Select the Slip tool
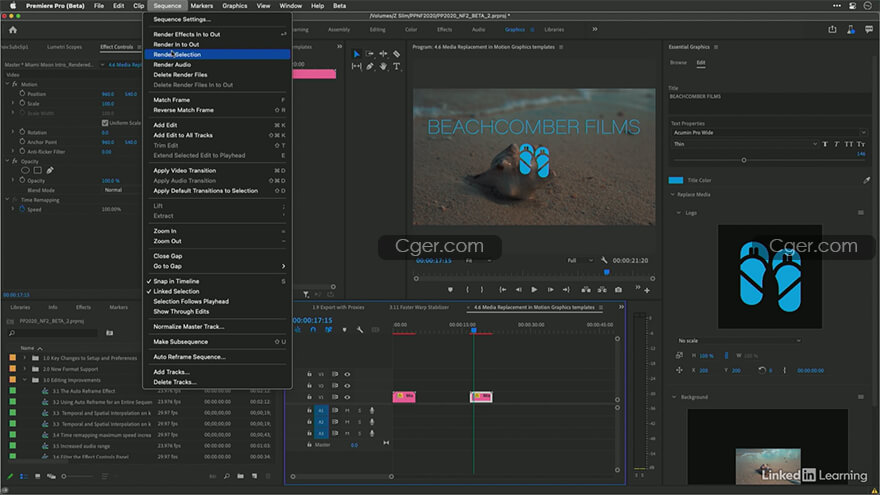880x495 pixels. click(x=356, y=66)
